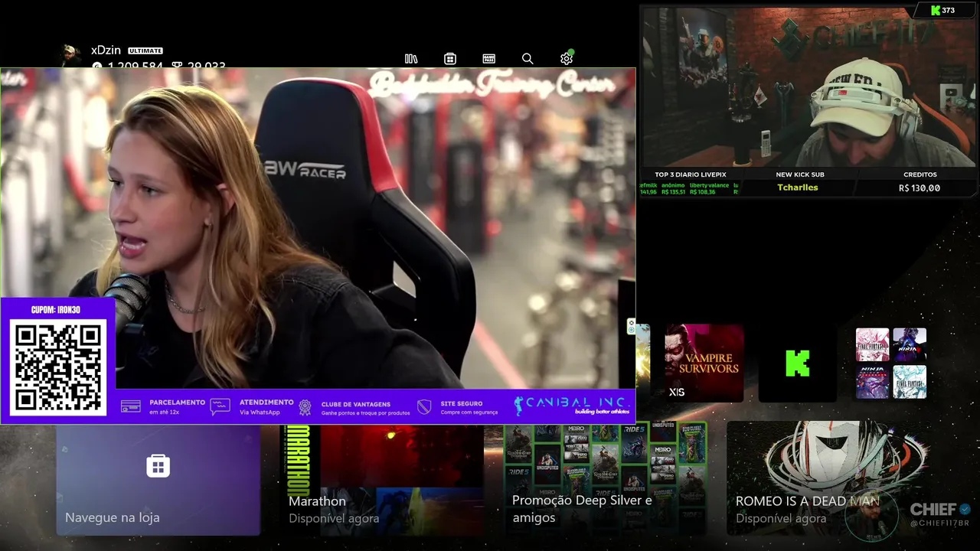Open the ROMEO IS A DEAD MAN tile
Viewport: 980px width, 551px height.
click(828, 480)
